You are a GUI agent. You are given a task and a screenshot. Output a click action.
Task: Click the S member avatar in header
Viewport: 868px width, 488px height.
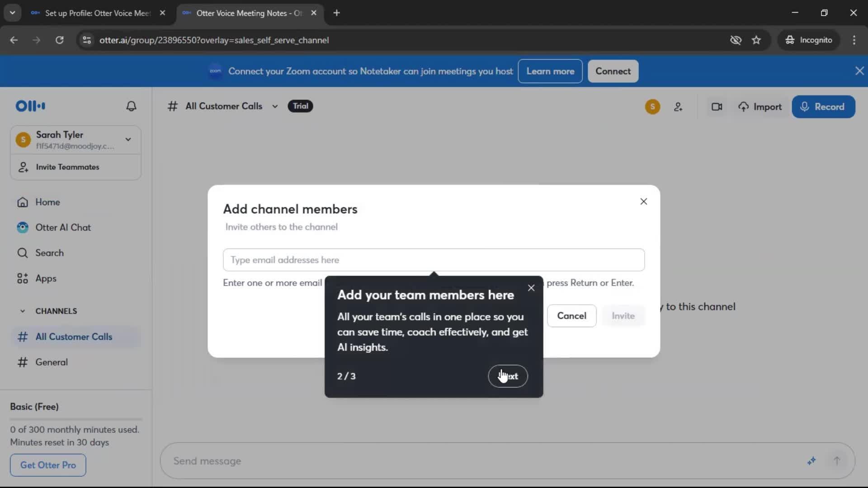[652, 107]
